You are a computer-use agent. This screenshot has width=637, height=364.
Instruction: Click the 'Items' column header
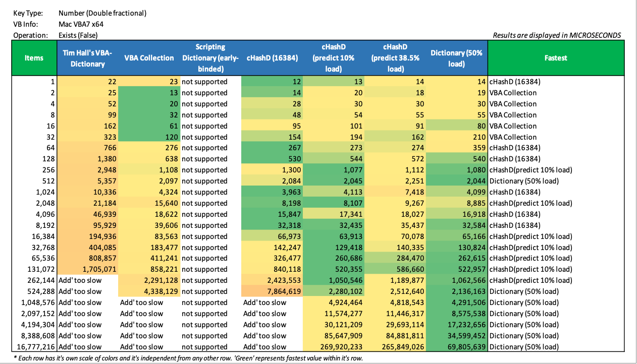click(34, 58)
